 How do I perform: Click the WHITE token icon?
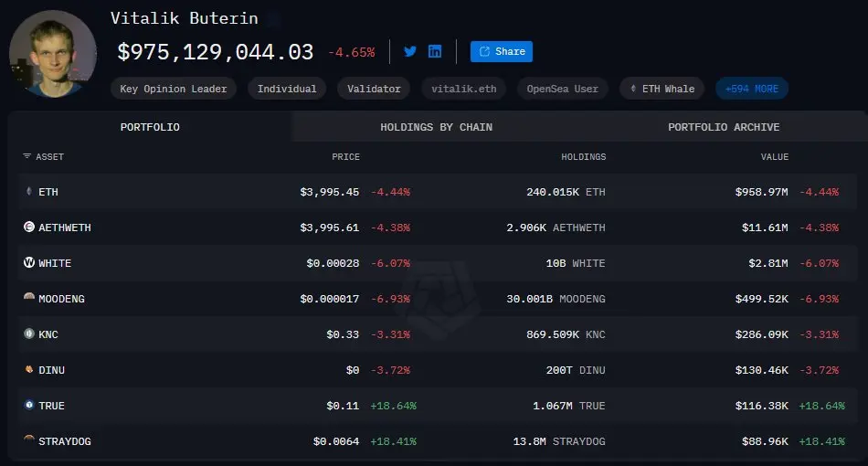click(29, 262)
